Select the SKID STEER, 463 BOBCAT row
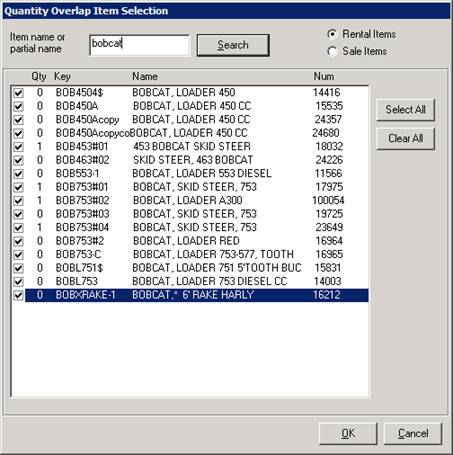The height and width of the screenshot is (455, 453). [197, 160]
